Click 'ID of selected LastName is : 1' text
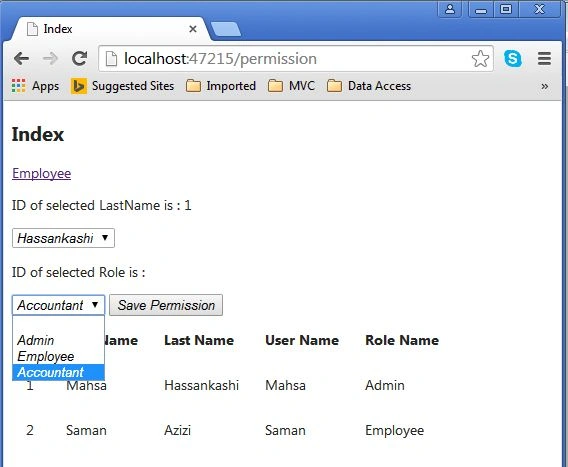This screenshot has width=568, height=467. point(101,205)
